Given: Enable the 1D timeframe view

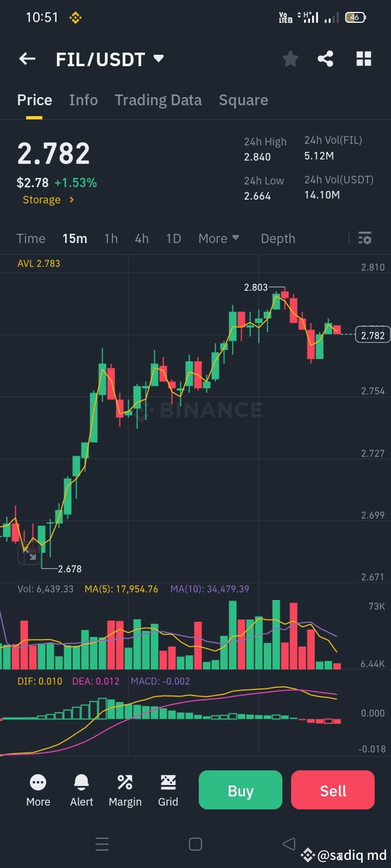Looking at the screenshot, I should [x=173, y=238].
